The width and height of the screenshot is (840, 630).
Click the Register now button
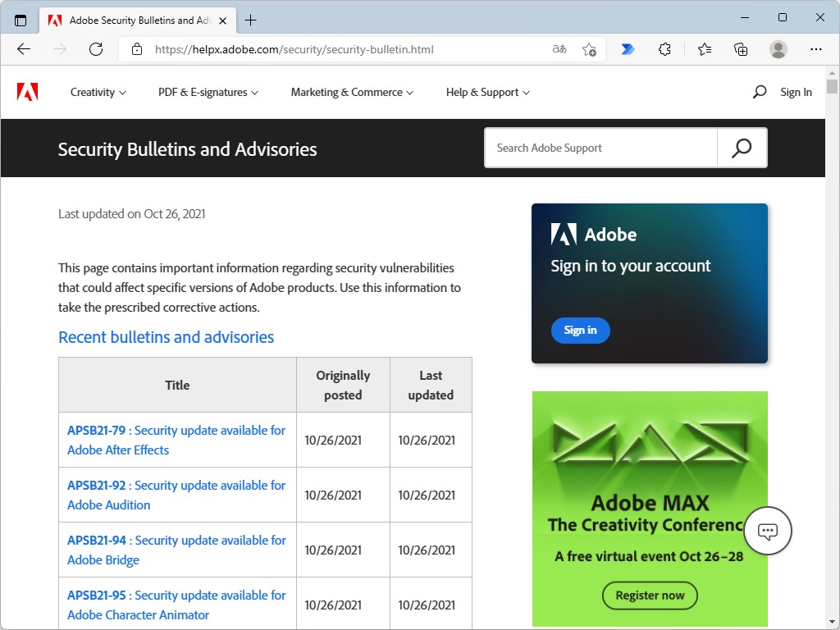[x=650, y=596]
